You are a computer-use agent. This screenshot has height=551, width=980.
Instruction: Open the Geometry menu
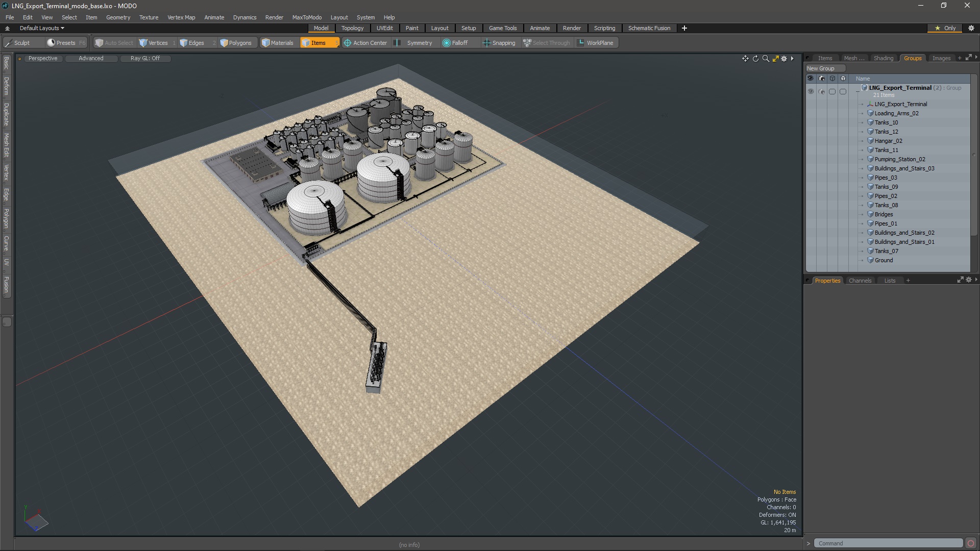(x=118, y=17)
